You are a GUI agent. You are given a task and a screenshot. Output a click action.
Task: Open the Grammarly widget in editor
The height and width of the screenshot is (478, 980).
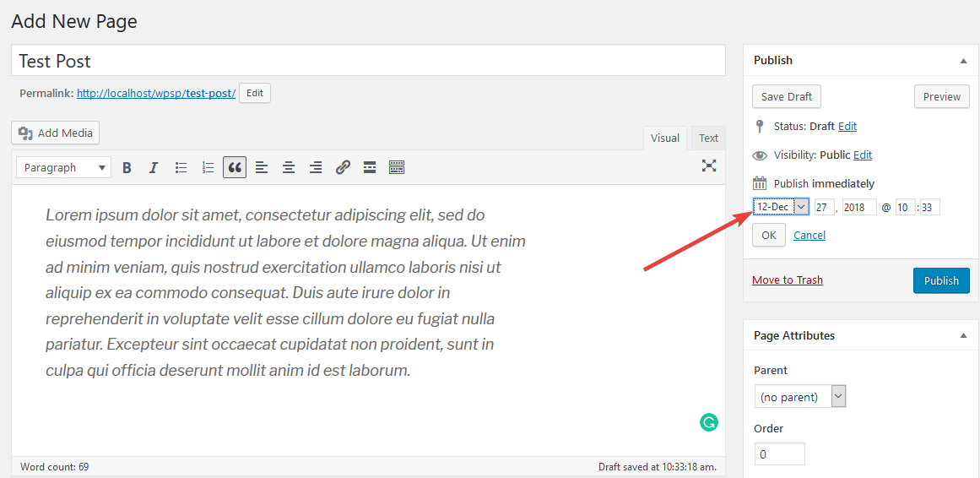coord(709,422)
